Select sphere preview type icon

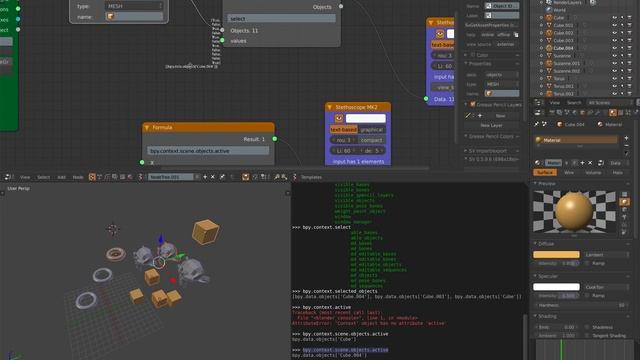pyautogui.click(x=624, y=202)
